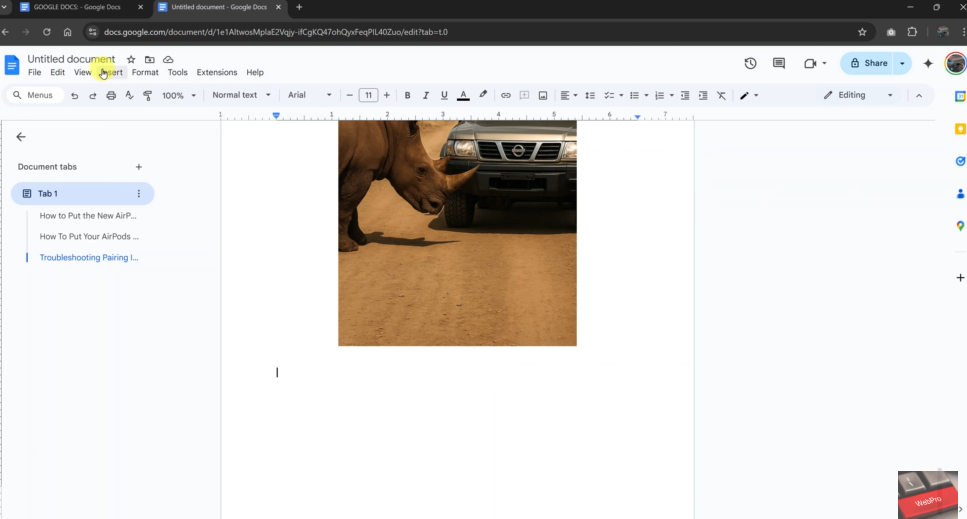Reload the page in browser
The image size is (967, 519).
pos(46,32)
